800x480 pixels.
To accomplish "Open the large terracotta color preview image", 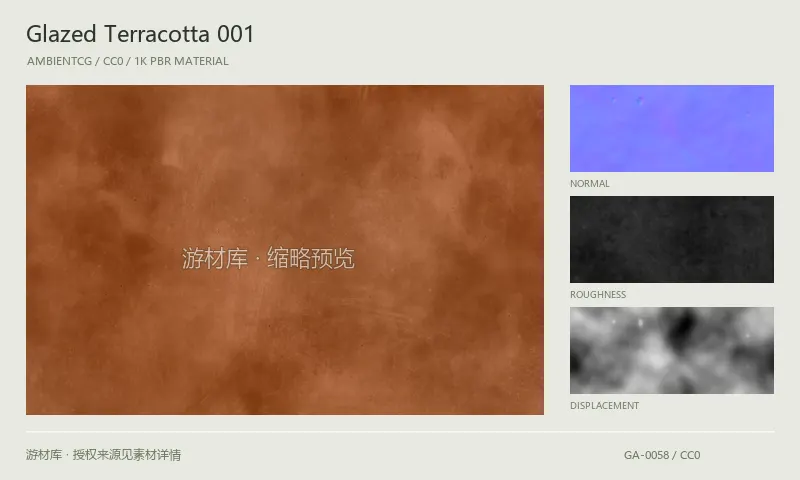I will click(285, 249).
